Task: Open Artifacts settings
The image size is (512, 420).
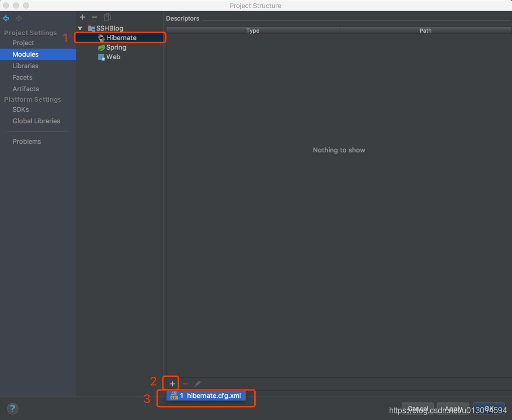Action: point(26,89)
